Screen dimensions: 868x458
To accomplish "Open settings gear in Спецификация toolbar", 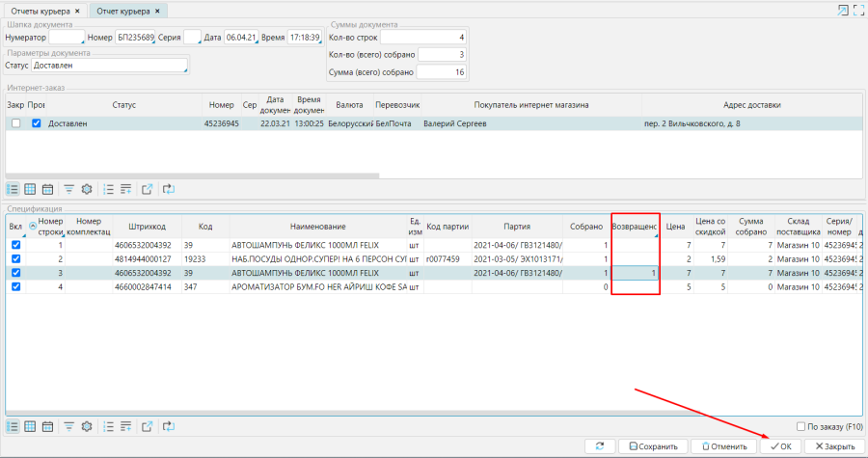I will [x=87, y=426].
